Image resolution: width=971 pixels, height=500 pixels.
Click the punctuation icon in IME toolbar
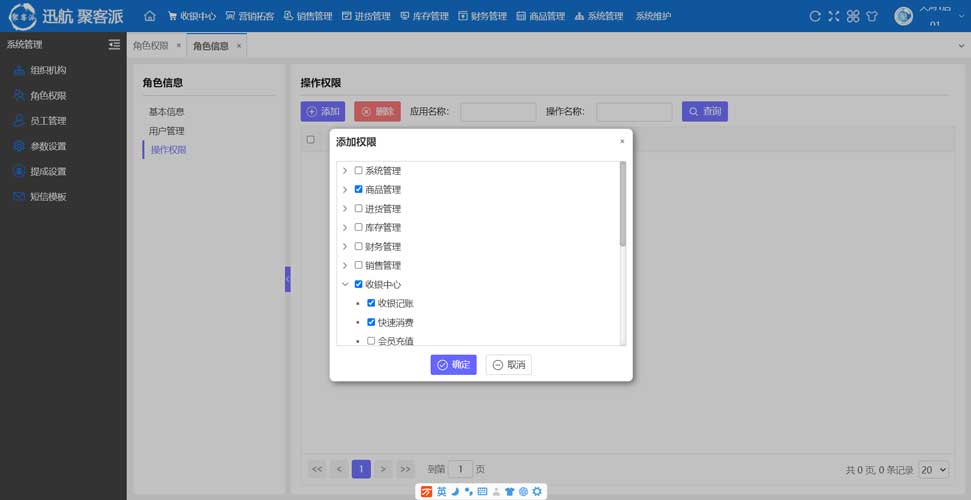[468, 491]
